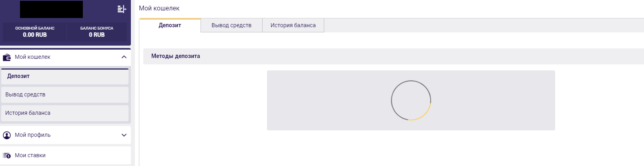The width and height of the screenshot is (644, 166).
Task: Click the Методы депозита section header
Action: click(x=176, y=56)
